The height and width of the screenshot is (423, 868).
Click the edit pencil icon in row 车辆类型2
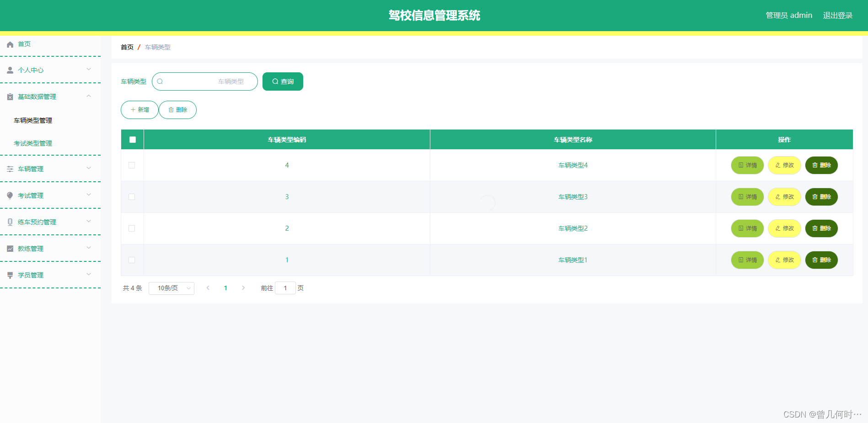(x=778, y=228)
